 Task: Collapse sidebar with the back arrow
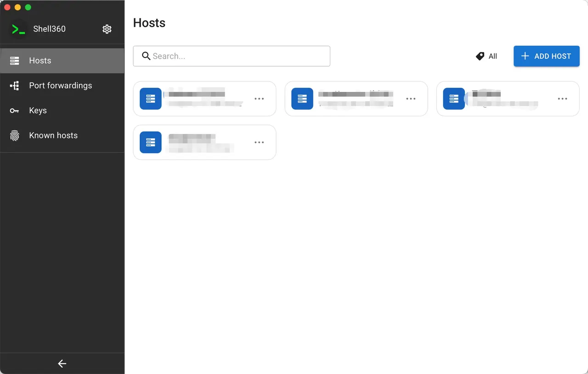(62, 364)
